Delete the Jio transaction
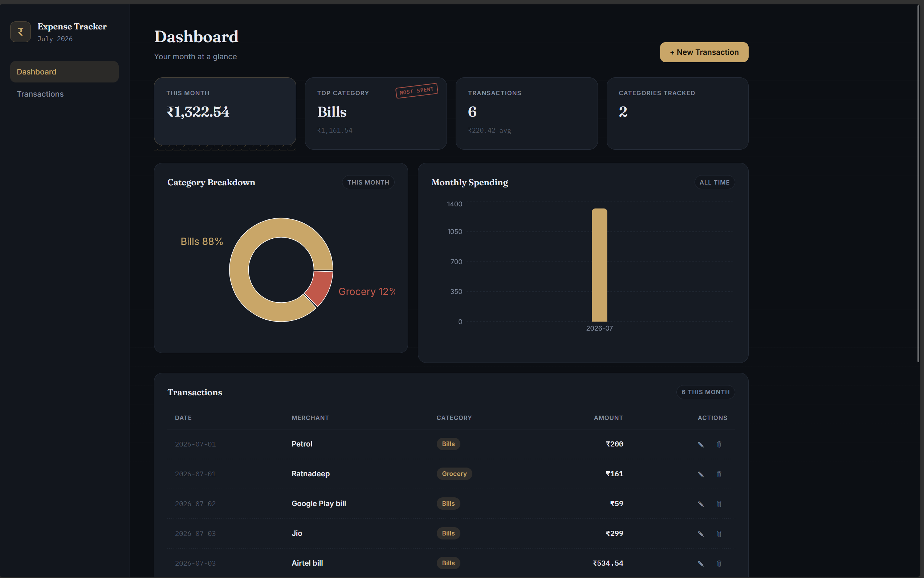 pyautogui.click(x=719, y=534)
